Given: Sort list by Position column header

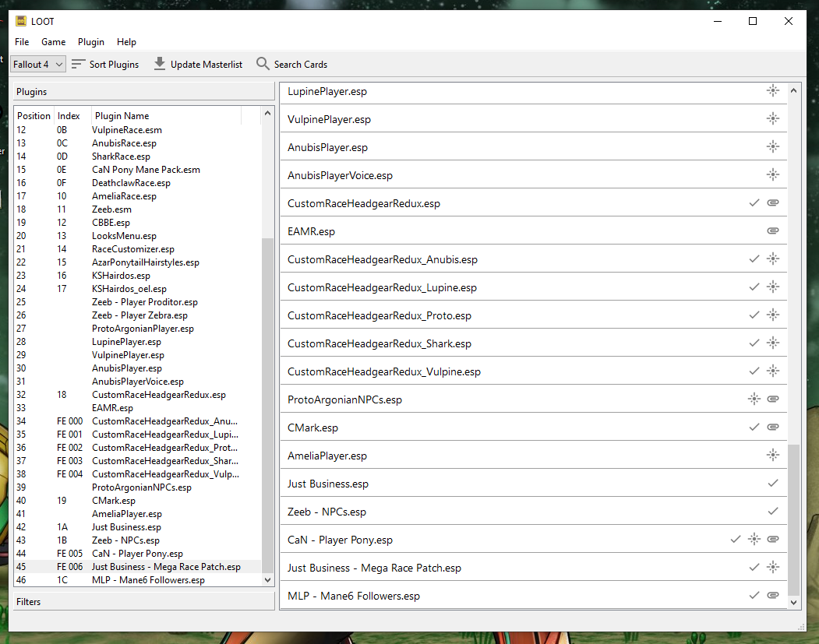Looking at the screenshot, I should click(34, 115).
